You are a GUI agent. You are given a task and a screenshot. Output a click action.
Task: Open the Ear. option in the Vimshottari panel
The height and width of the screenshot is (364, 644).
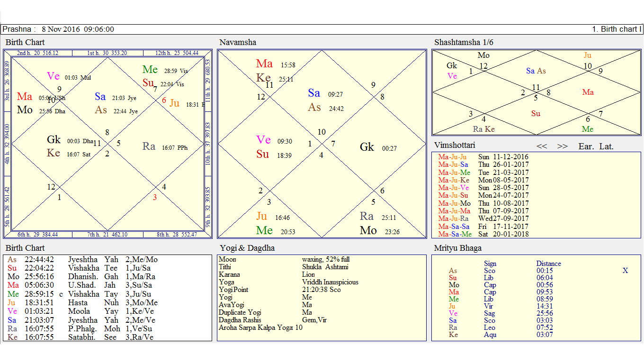point(586,147)
